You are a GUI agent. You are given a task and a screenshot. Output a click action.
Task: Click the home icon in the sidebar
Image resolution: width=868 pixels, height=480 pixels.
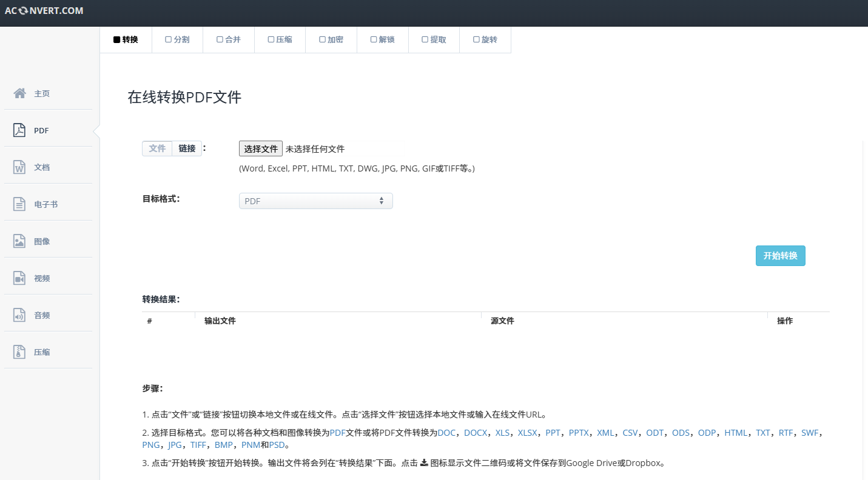pyautogui.click(x=19, y=93)
